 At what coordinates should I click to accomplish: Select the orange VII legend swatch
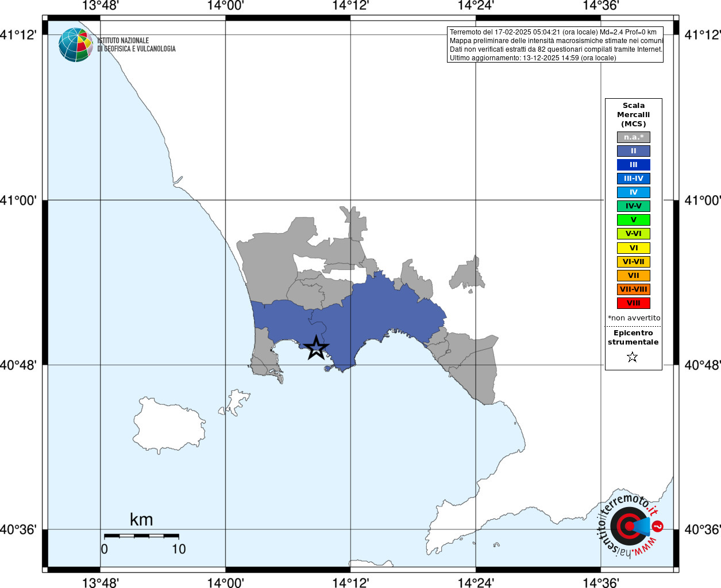(633, 276)
